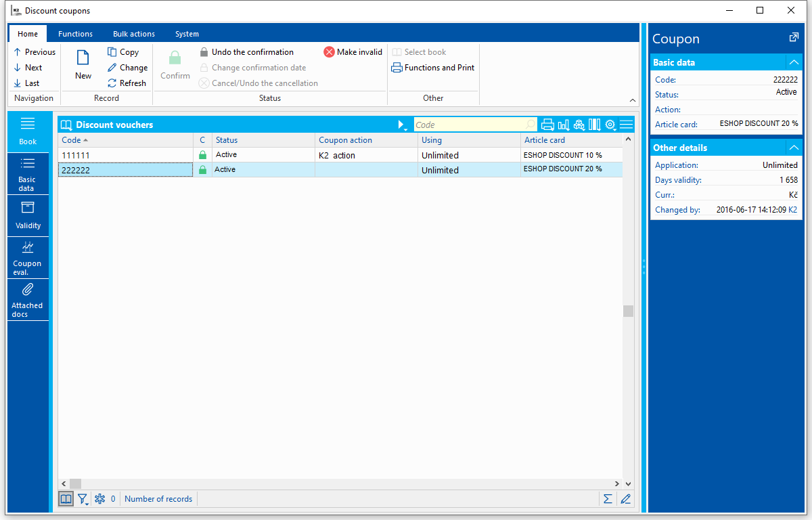Switch to the Bulk actions tab
Screen dimensions: 812x520
(x=134, y=34)
